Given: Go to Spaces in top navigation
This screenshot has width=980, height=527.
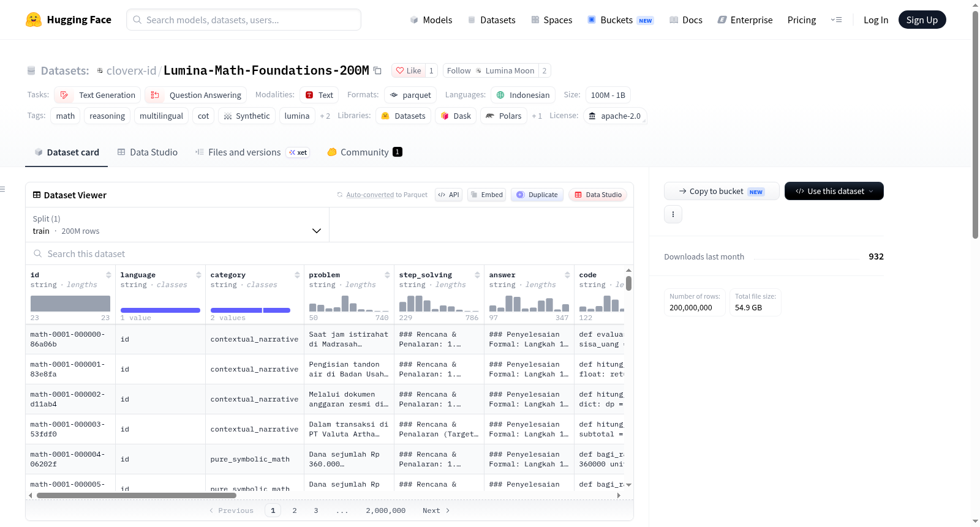Looking at the screenshot, I should tap(552, 20).
